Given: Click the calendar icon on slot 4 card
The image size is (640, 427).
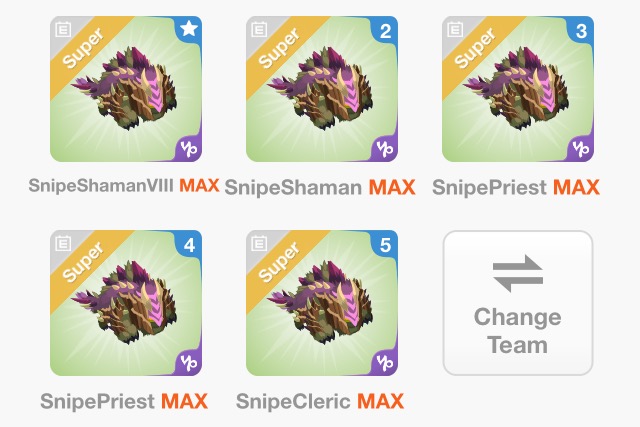Looking at the screenshot, I should pyautogui.click(x=63, y=244).
